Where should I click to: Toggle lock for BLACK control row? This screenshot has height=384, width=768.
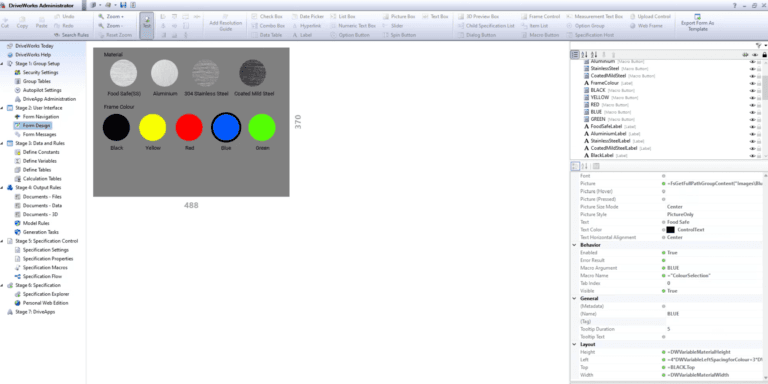point(759,91)
